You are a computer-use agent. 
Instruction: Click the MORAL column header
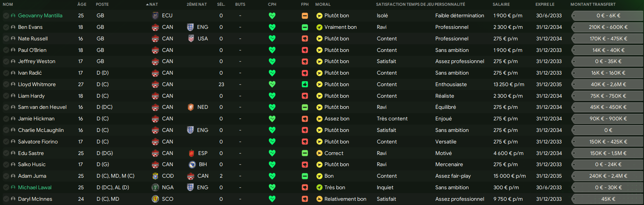click(323, 4)
